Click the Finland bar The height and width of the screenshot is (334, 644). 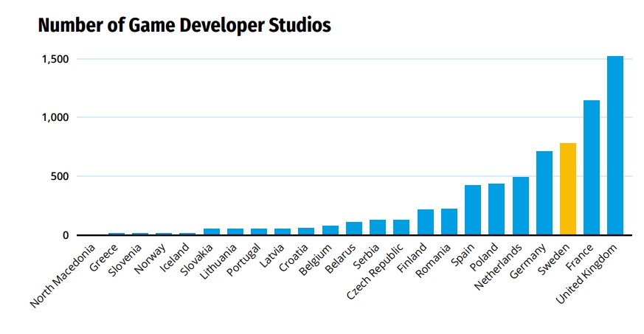(426, 222)
